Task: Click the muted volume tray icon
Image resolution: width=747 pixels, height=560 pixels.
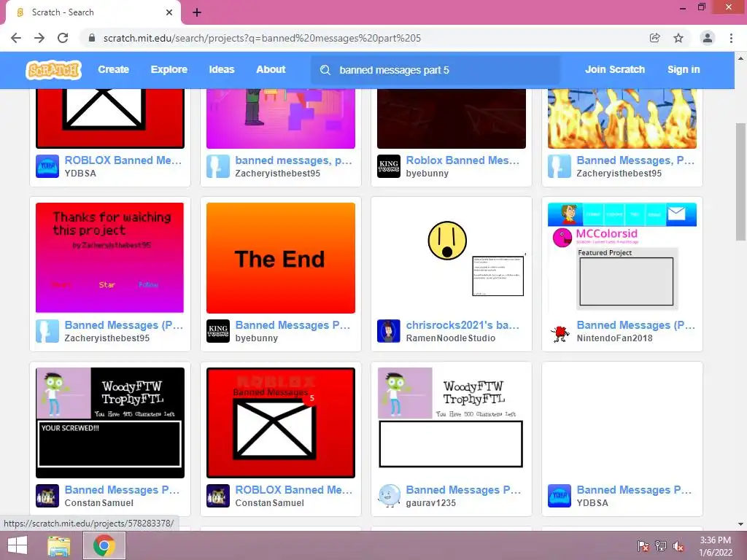Action: 678,545
